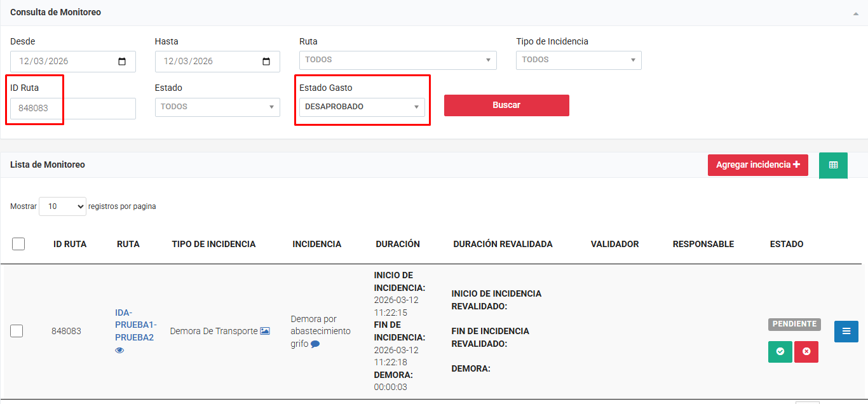Toggle the select-all checkbox in table header
The image size is (868, 404).
coord(18,244)
